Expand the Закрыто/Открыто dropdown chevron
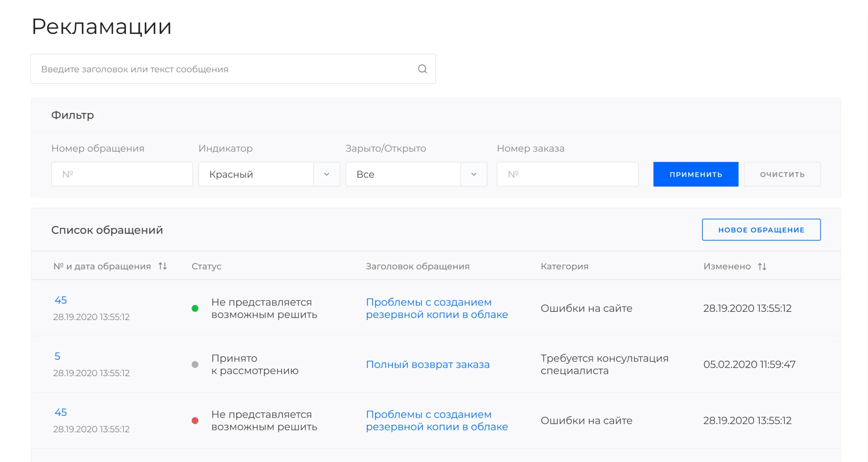The height and width of the screenshot is (462, 868). tap(474, 174)
